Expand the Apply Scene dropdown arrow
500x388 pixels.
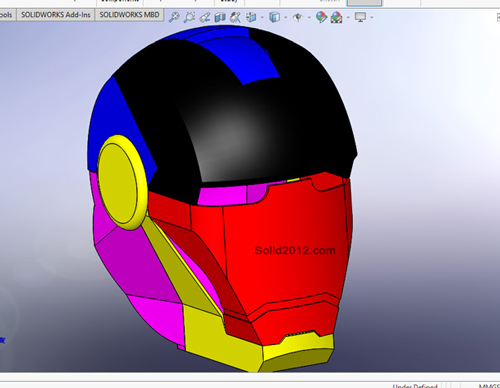point(348,17)
